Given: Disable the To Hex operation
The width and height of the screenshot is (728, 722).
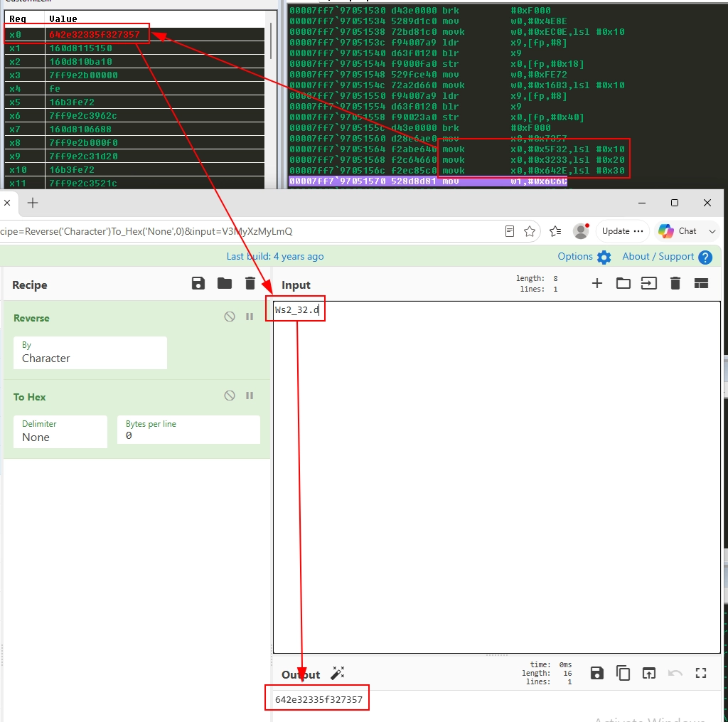Looking at the screenshot, I should (230, 395).
